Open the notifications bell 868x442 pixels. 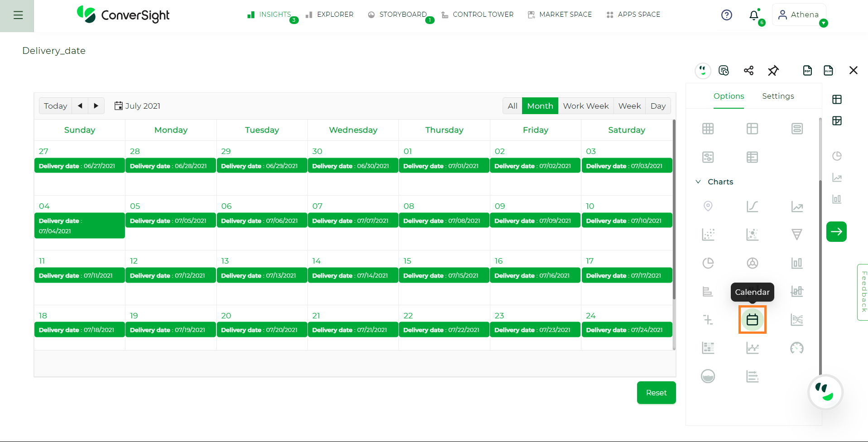[x=754, y=15]
